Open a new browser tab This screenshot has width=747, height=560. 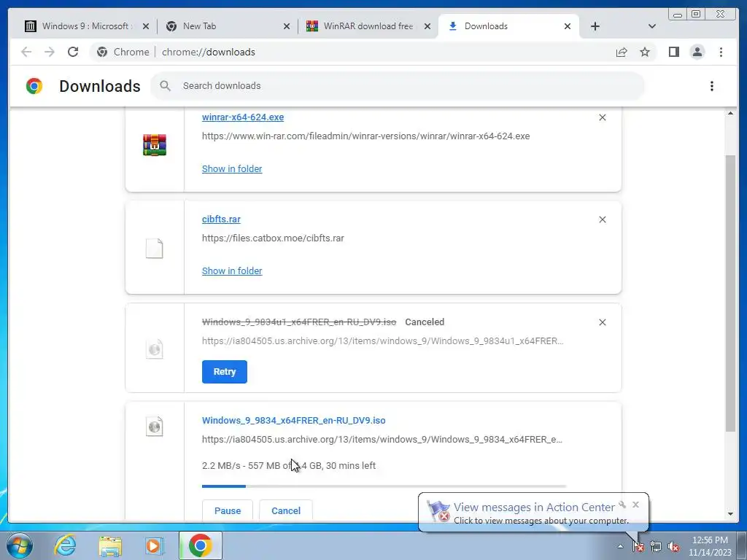(x=595, y=26)
